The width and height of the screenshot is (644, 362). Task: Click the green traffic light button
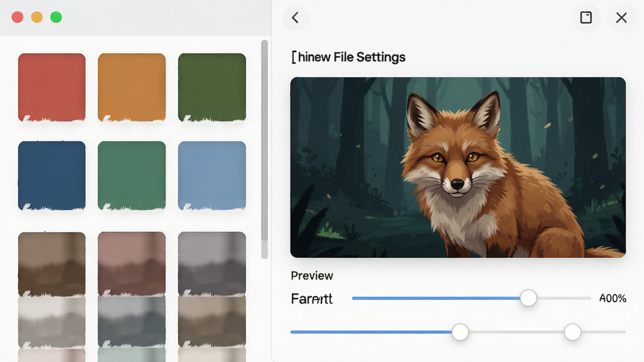click(56, 17)
